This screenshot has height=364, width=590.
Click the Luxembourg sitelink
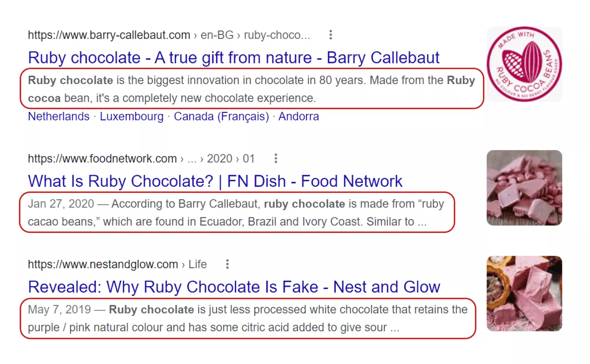[x=131, y=116]
